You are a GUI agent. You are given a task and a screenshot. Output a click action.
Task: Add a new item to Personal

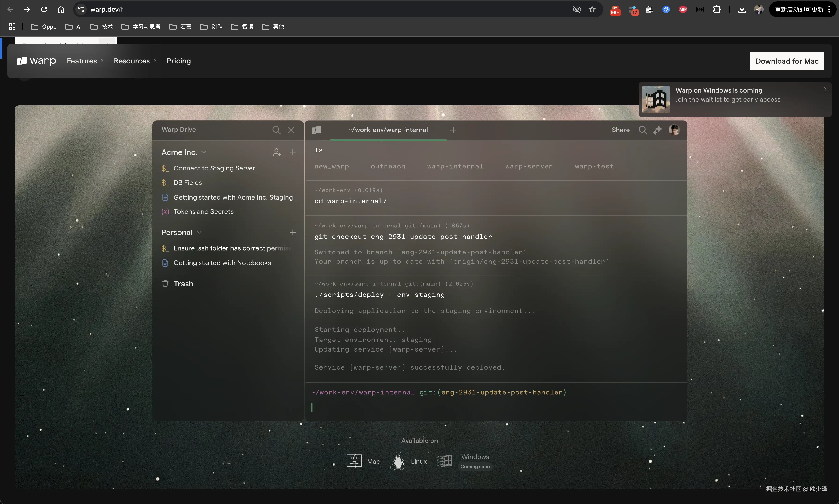[x=293, y=232]
